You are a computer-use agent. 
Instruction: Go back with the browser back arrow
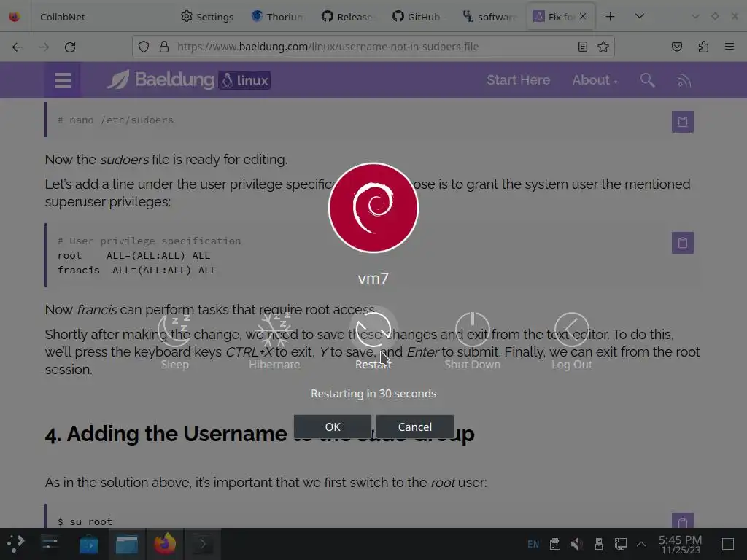[x=18, y=47]
